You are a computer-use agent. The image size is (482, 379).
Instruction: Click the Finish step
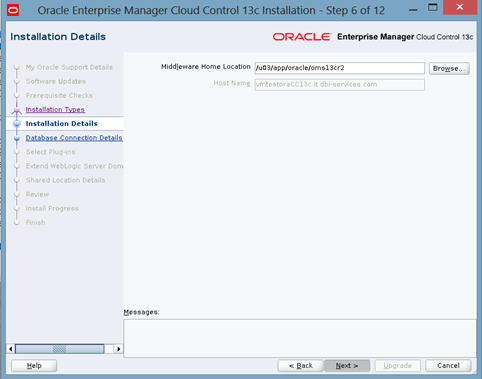point(35,222)
